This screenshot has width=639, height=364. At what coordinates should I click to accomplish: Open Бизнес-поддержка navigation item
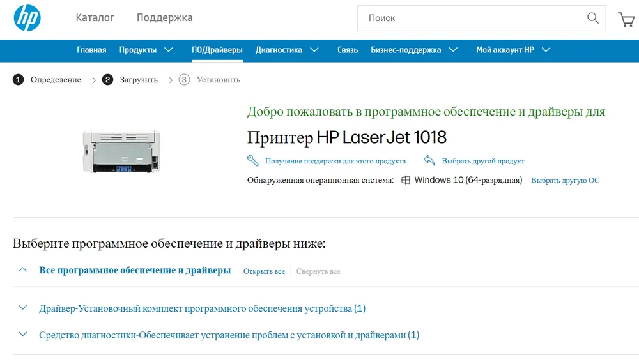[406, 50]
